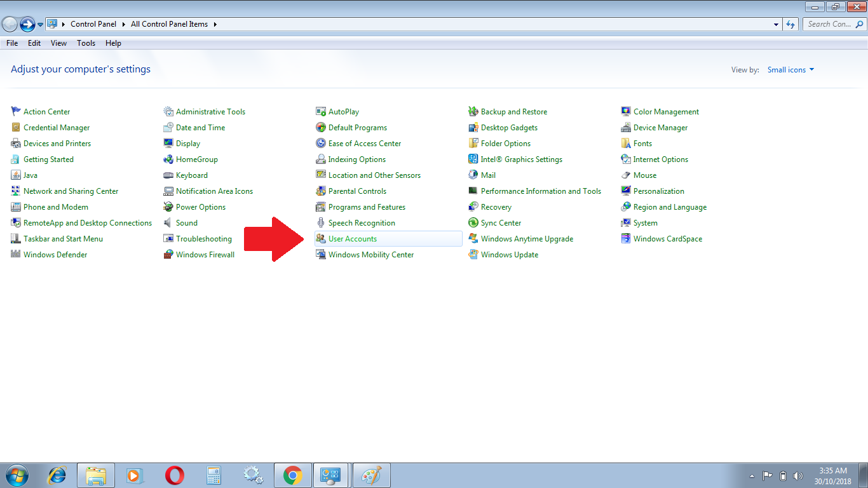
Task: Click the Network and Sharing Center icon
Action: pyautogui.click(x=16, y=191)
